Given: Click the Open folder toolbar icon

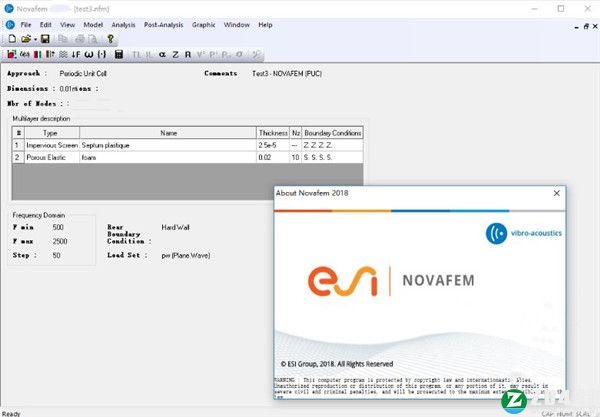Looking at the screenshot, I should tap(26, 39).
